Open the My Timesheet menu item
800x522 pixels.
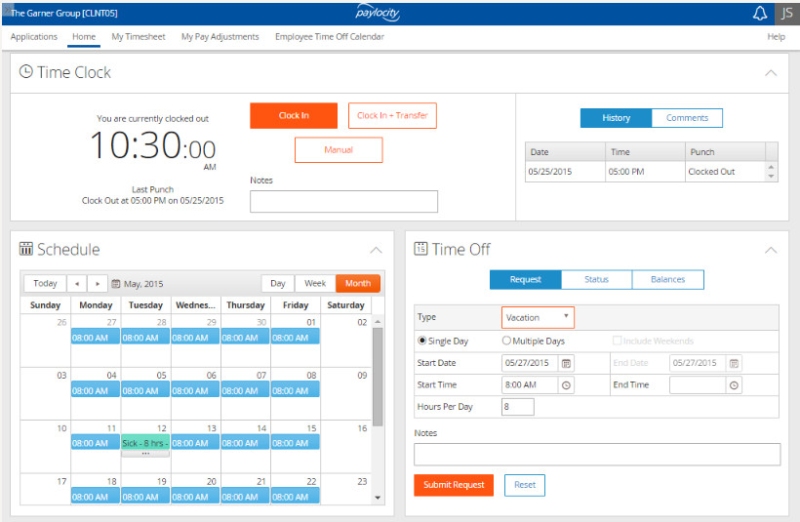pyautogui.click(x=138, y=37)
